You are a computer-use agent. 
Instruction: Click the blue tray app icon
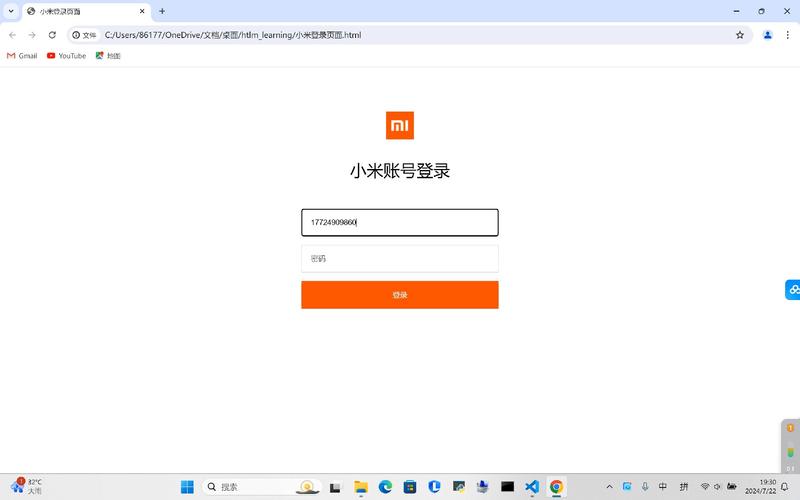tap(627, 487)
